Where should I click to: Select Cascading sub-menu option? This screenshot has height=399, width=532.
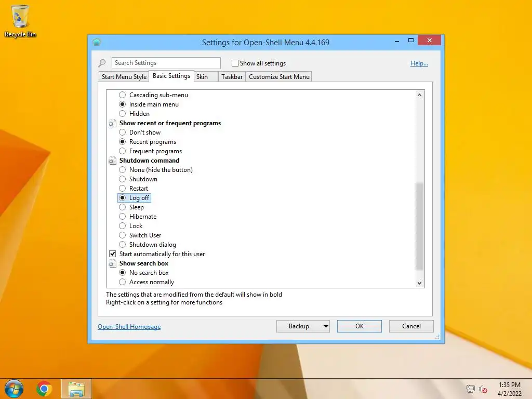pos(122,95)
